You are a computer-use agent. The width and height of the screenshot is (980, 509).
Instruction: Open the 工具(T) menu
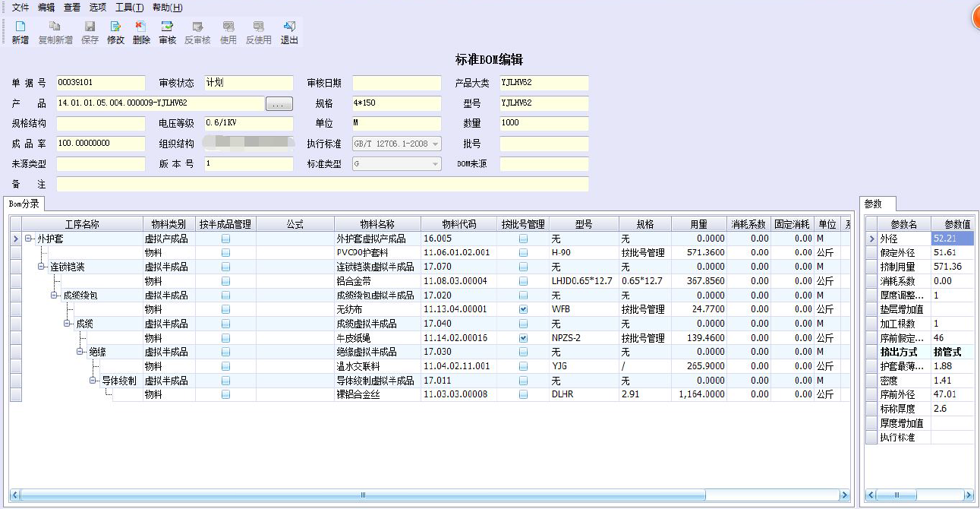point(129,8)
